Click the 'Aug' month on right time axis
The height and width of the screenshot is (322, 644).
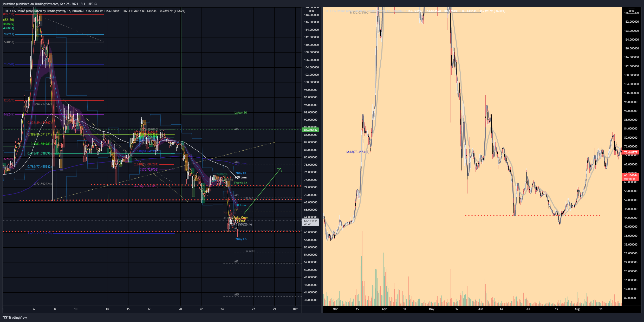(577, 309)
